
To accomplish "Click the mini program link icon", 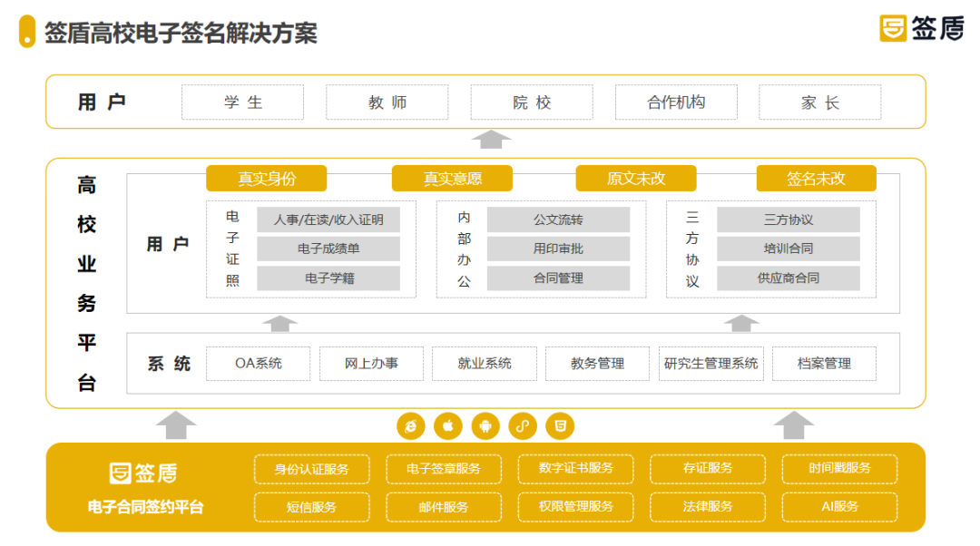I will click(x=523, y=425).
